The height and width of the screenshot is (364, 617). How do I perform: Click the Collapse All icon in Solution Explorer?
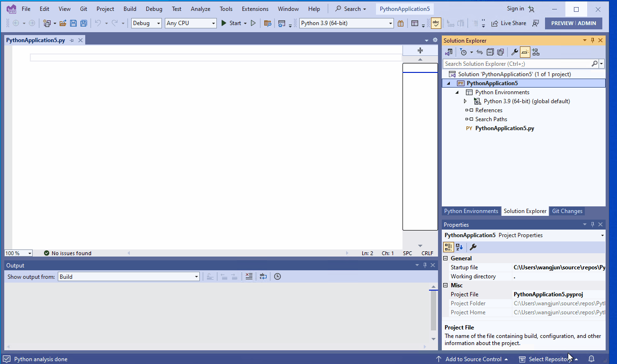click(x=490, y=52)
